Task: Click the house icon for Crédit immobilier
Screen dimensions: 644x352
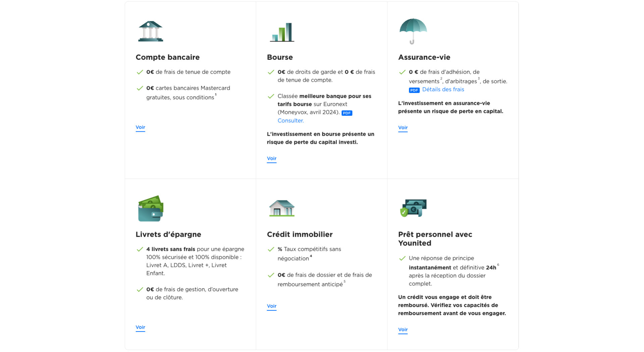Action: coord(282,208)
